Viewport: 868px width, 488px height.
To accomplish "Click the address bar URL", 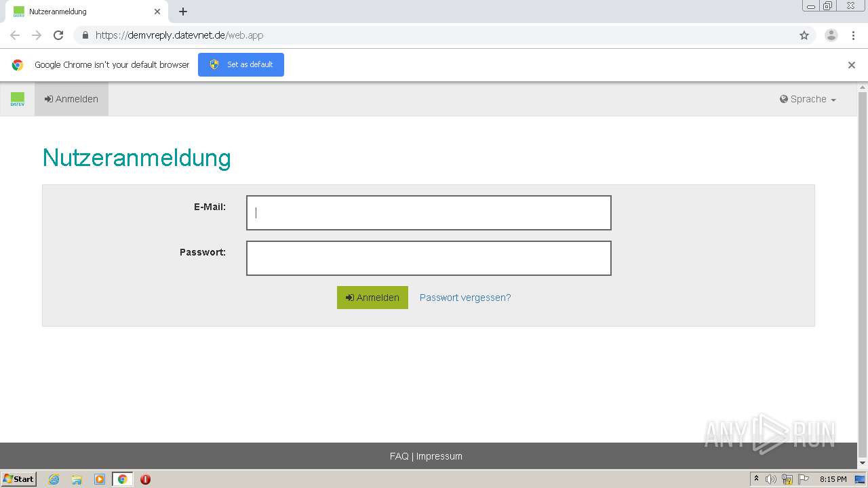I will (x=179, y=35).
